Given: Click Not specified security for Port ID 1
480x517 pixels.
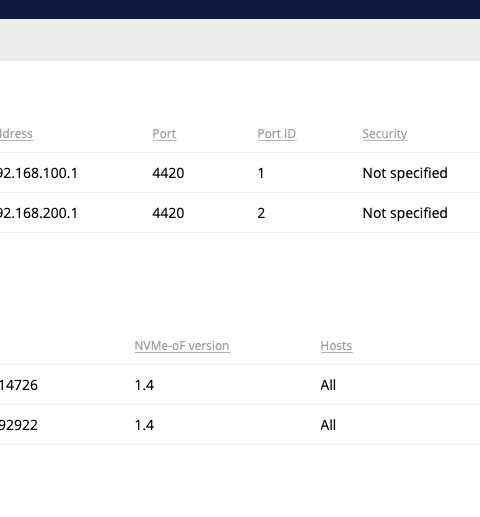Looking at the screenshot, I should [405, 173].
